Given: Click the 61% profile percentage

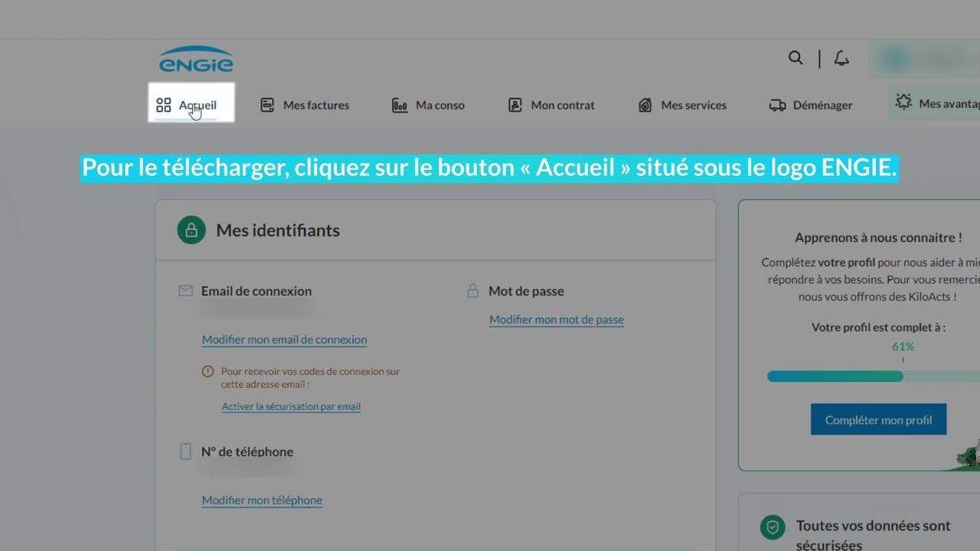Looking at the screenshot, I should [903, 347].
